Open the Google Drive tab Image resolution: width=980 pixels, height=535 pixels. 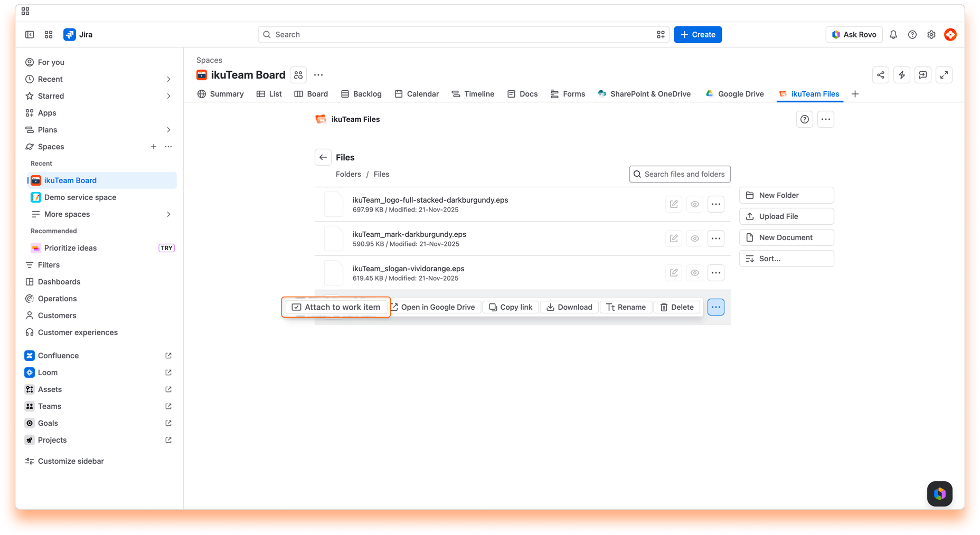(x=734, y=94)
